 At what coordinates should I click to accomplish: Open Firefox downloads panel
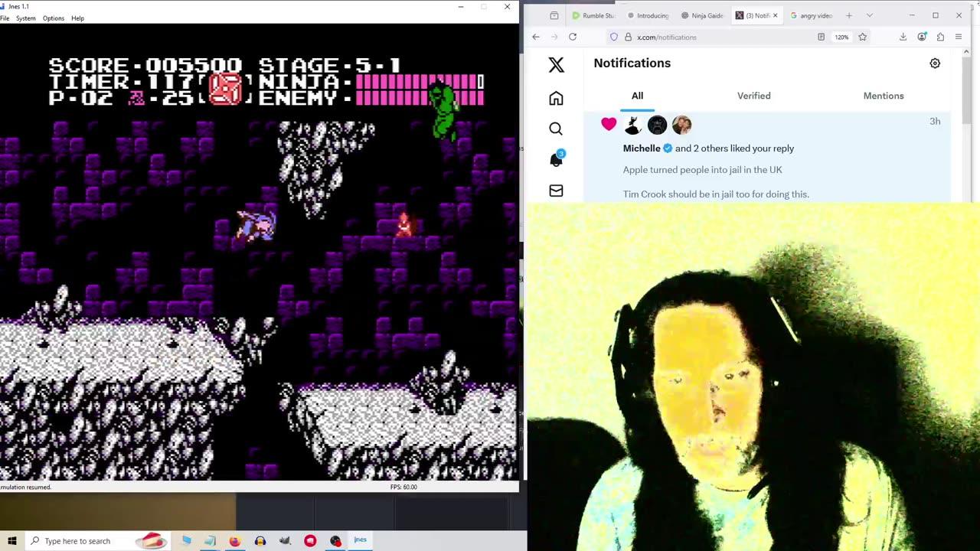(903, 37)
